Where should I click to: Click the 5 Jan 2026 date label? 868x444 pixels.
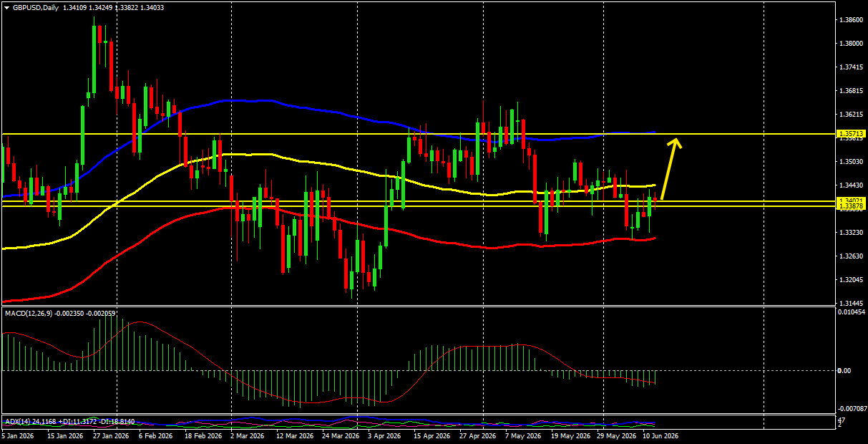pyautogui.click(x=18, y=435)
